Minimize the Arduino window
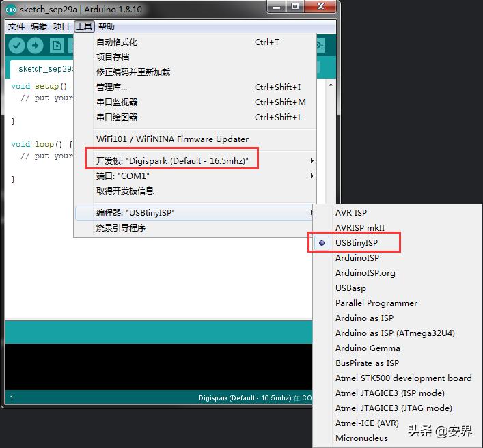This screenshot has width=483, height=448. 277,6
